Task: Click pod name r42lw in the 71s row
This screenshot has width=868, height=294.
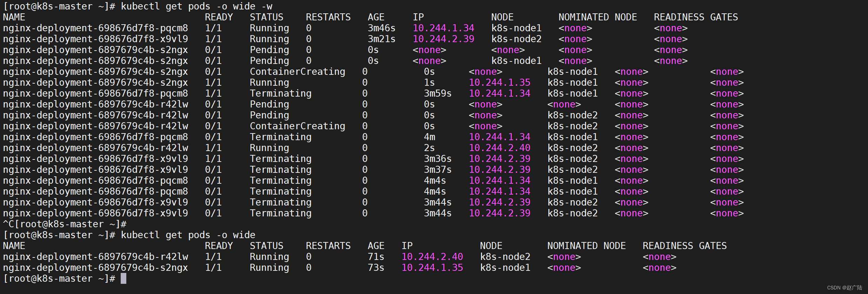Action: click(x=95, y=257)
